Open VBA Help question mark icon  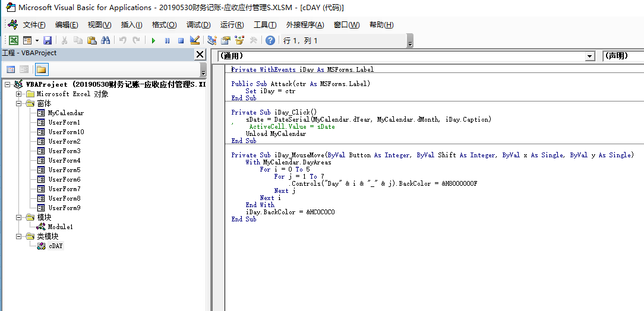270,40
